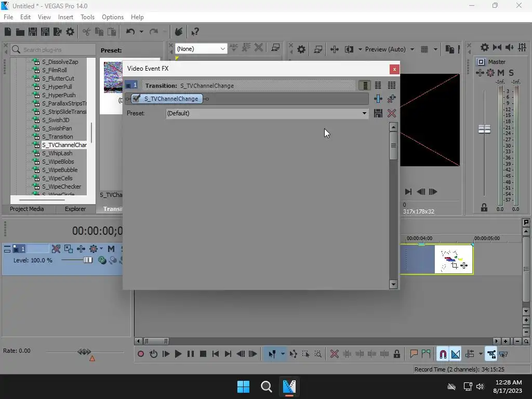532x399 pixels.
Task: Mute track 1 with M button
Action: pyautogui.click(x=111, y=249)
